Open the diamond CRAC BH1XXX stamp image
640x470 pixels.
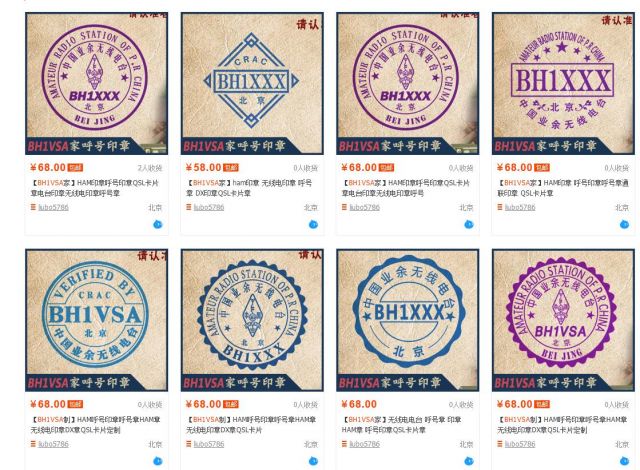(252, 84)
